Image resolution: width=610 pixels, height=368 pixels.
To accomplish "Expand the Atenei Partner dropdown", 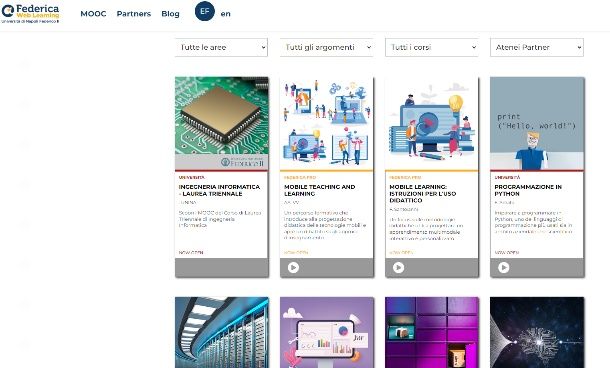I will click(x=537, y=47).
